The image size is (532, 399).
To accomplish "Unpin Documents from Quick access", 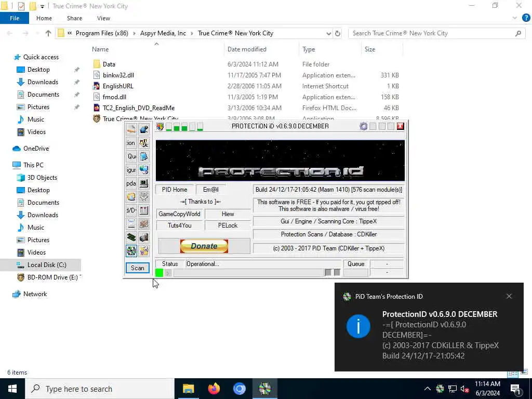I will click(77, 95).
